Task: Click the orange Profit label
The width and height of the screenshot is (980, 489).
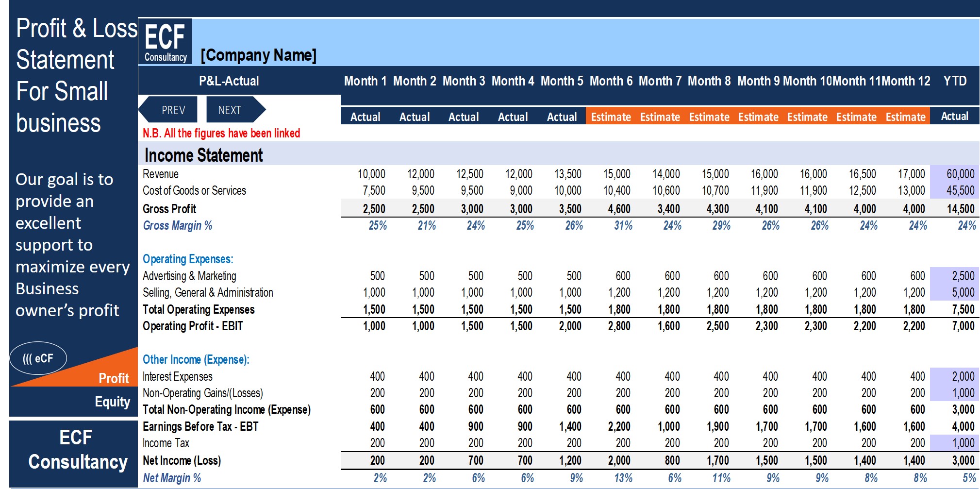Action: pyautogui.click(x=114, y=379)
